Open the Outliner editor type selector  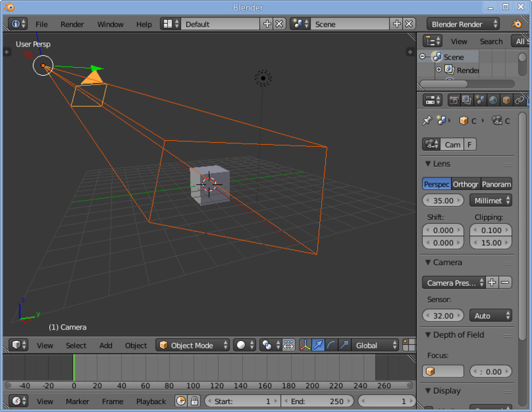click(x=432, y=41)
